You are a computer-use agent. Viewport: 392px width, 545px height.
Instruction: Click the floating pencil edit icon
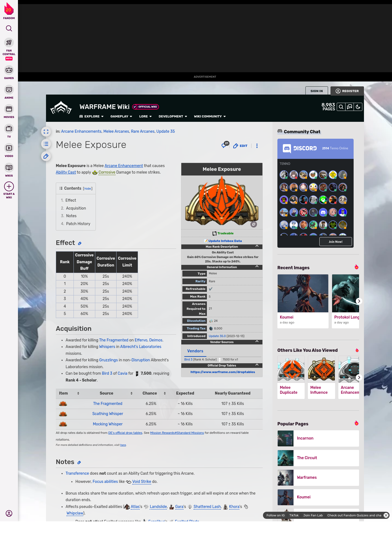tap(46, 156)
